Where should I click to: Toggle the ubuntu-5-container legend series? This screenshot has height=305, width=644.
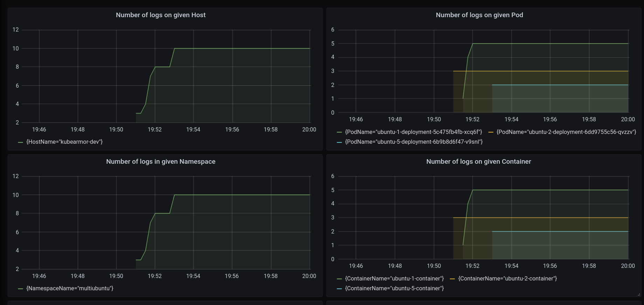tap(394, 289)
